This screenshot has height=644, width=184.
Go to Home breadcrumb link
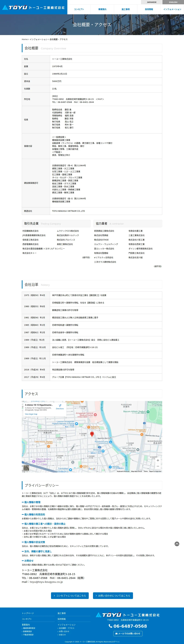coord(25,39)
